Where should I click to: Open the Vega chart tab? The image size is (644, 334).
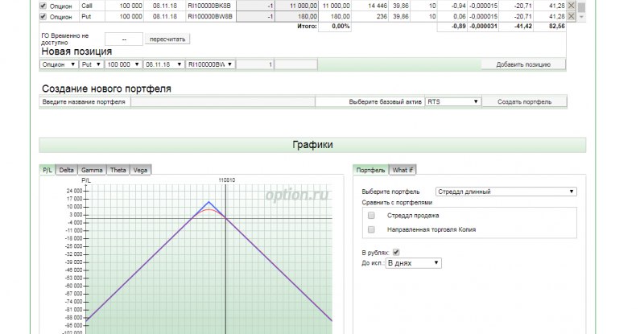tap(140, 169)
